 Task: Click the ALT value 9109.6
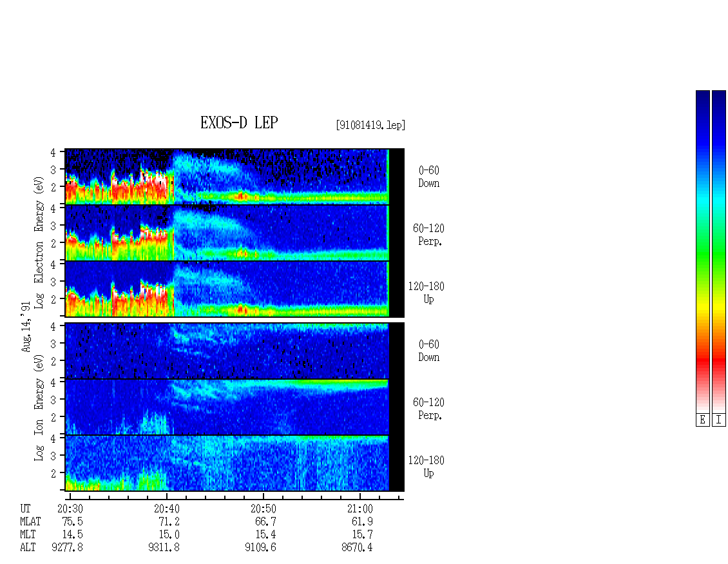point(260,548)
